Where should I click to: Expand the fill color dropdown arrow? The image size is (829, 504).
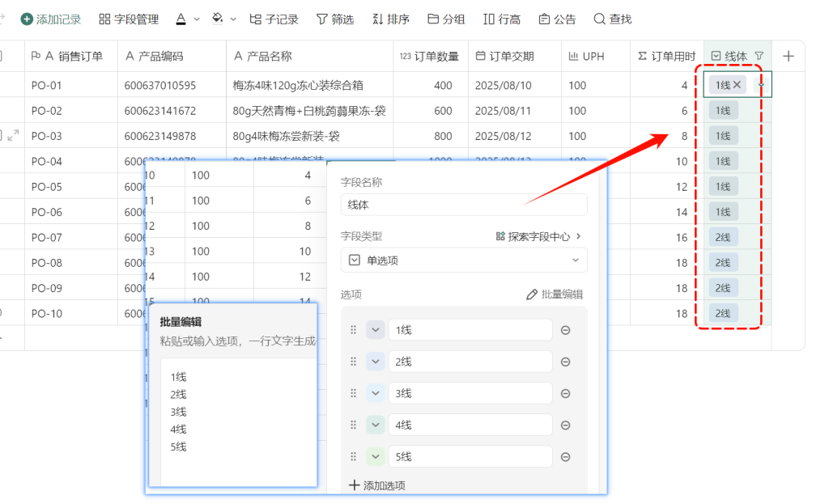233,19
